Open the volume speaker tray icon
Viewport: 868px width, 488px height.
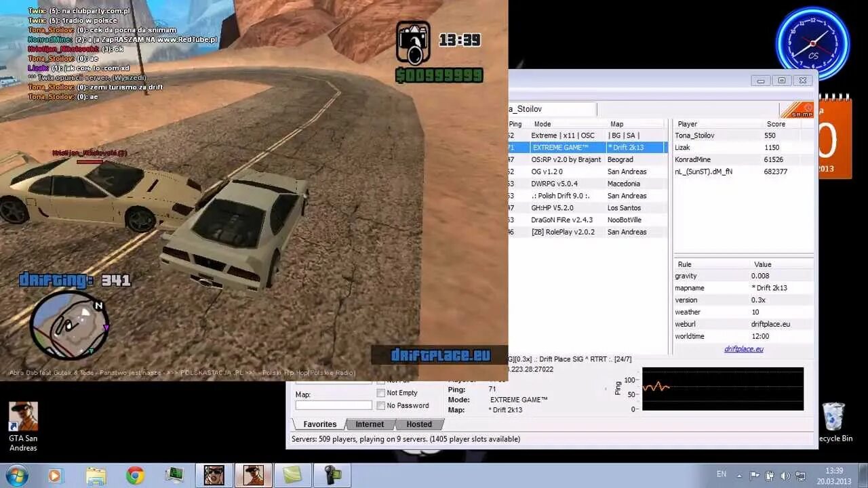785,475
